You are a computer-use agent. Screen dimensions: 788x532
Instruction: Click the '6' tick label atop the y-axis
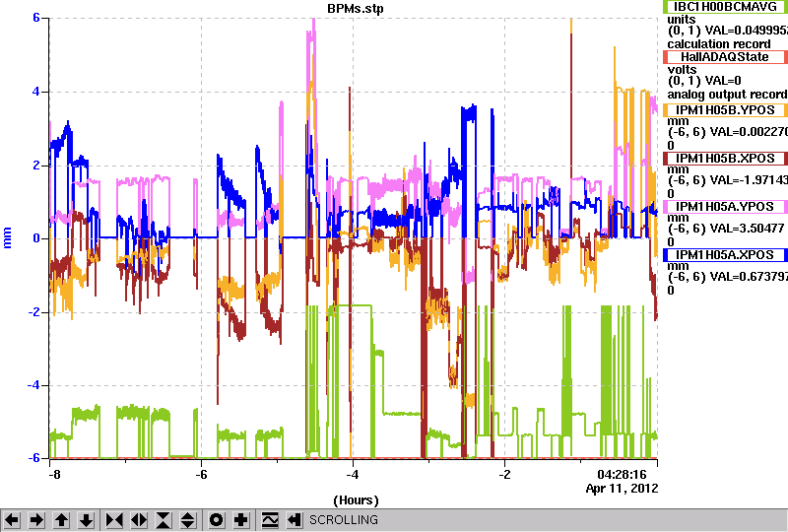click(36, 18)
